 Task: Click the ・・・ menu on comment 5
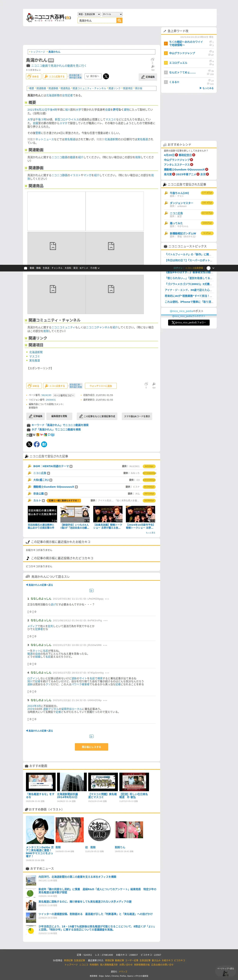105,700
